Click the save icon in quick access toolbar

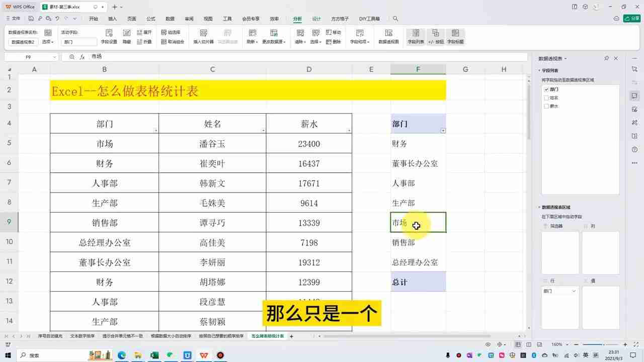click(31, 19)
